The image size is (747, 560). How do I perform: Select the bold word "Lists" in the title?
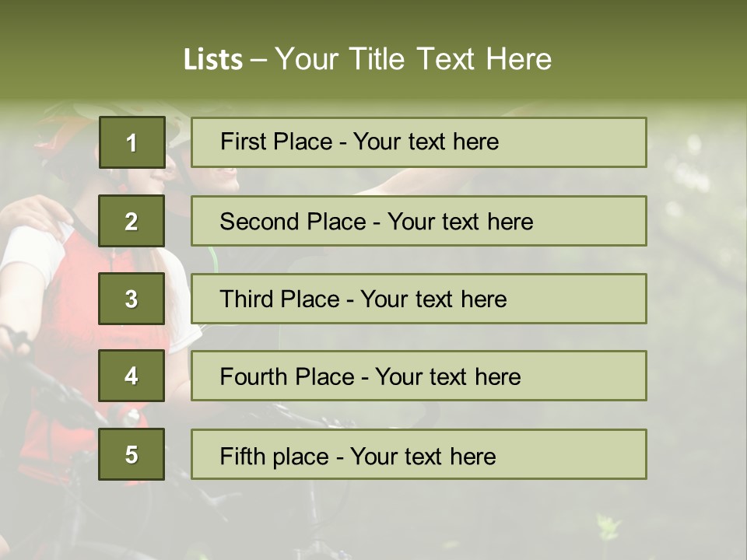click(x=212, y=60)
